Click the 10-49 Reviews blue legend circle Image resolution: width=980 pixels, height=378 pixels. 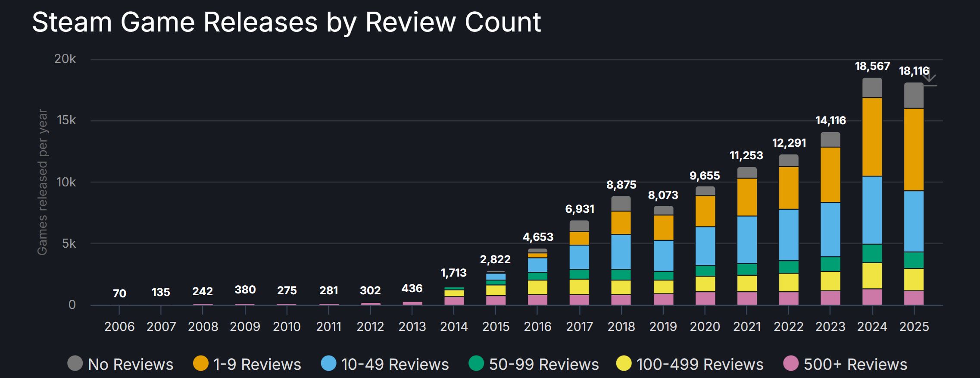pos(328,363)
